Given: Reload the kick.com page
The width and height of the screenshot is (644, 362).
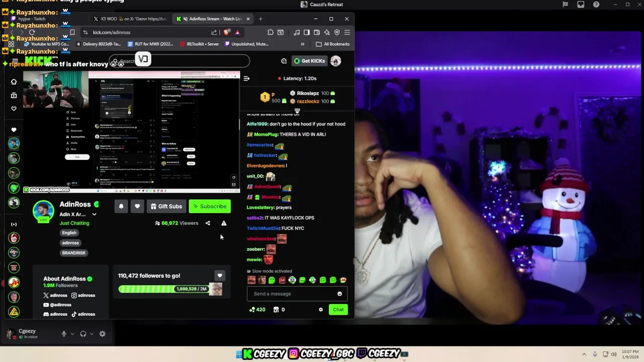Looking at the screenshot, I should point(32,32).
